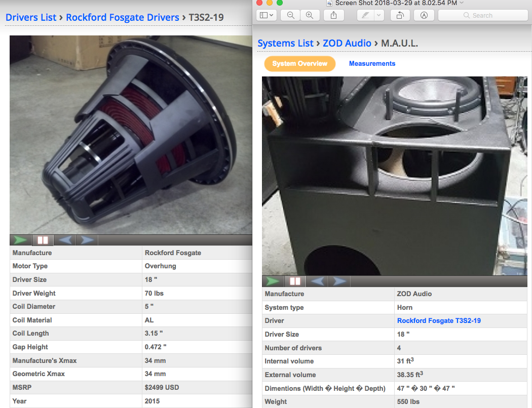Go to previous T3S2-19 driver photo

(65, 240)
